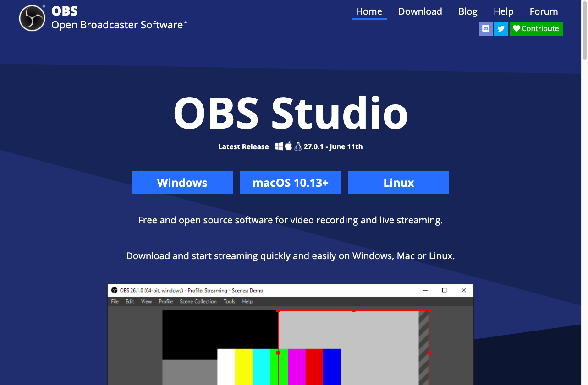Click the OBS icon in screenshot title bar

pyautogui.click(x=115, y=290)
